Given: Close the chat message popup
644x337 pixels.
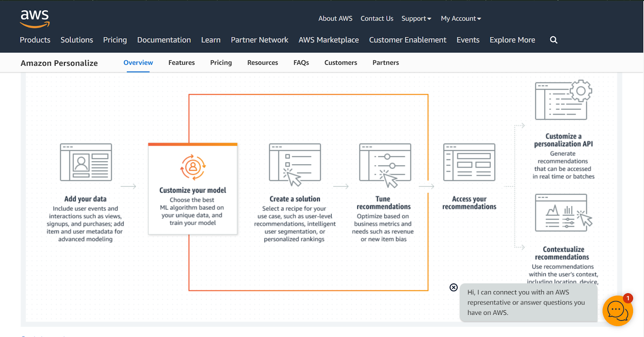Looking at the screenshot, I should (454, 287).
